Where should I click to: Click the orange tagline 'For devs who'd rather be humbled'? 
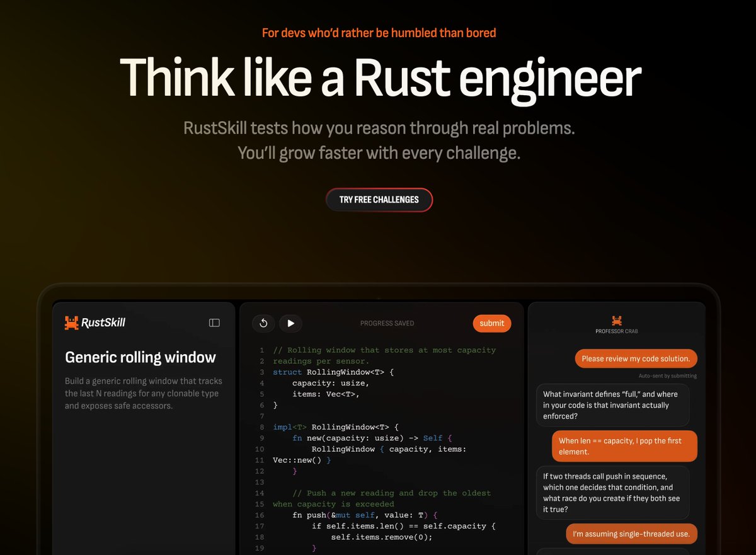pos(379,32)
